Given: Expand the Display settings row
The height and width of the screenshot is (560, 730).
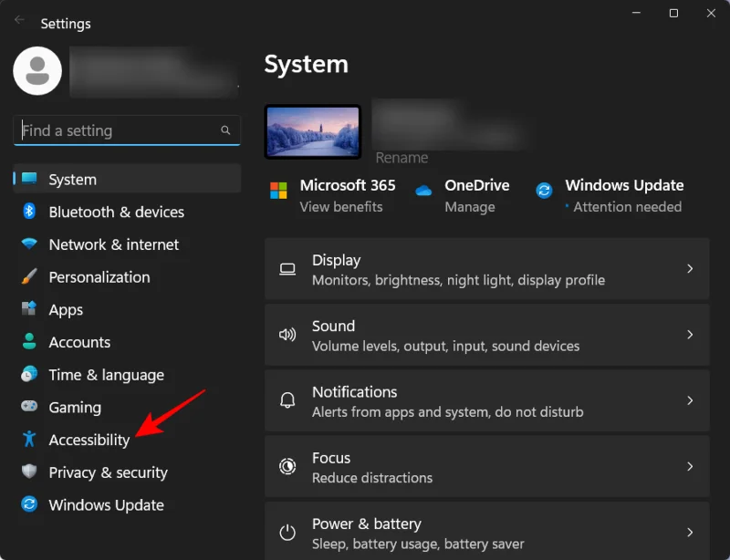Looking at the screenshot, I should [x=487, y=269].
